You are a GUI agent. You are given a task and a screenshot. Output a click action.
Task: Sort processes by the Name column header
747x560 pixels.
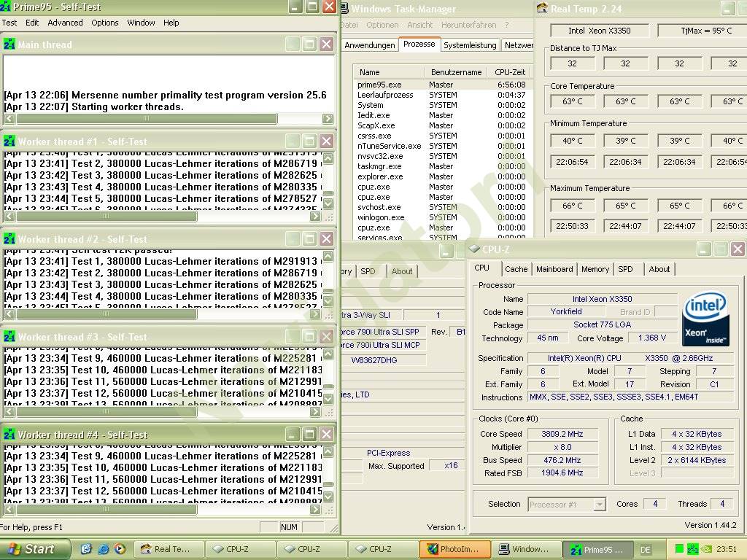(x=388, y=72)
